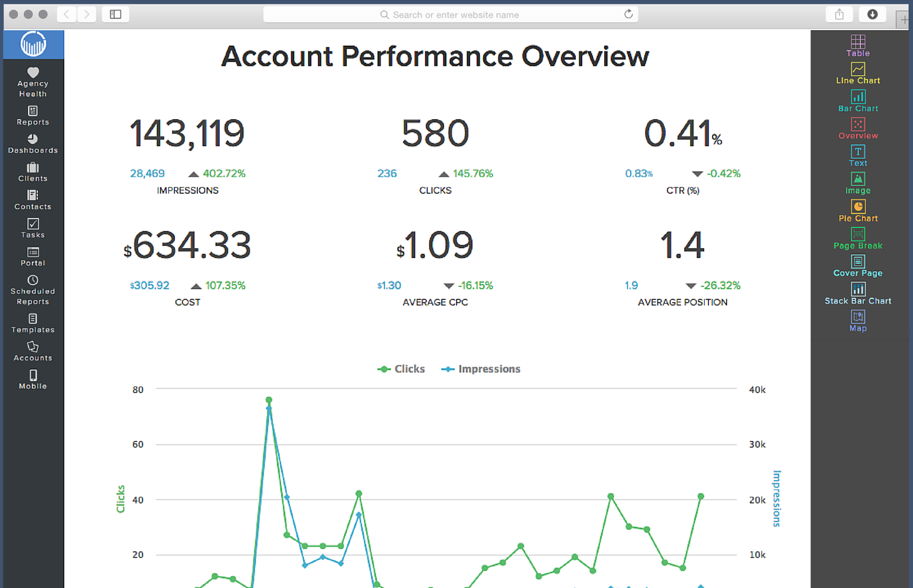Insert a Page Break element
The image size is (913, 588).
pyautogui.click(x=857, y=238)
